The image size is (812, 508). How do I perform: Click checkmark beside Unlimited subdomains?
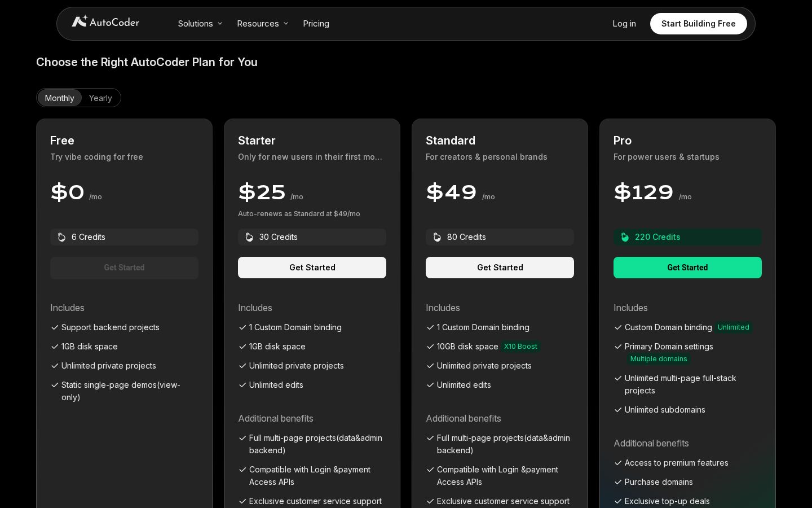pos(618,410)
